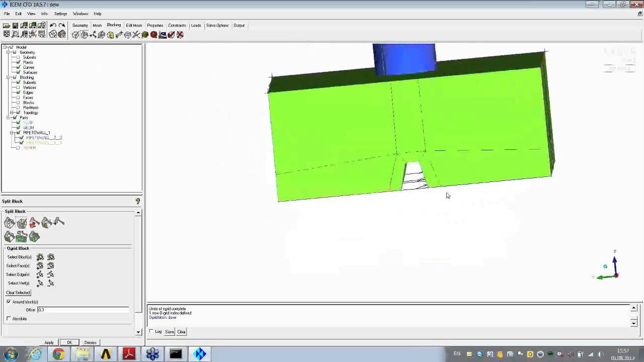
Task: Click the Undo arrow icon
Action: [x=53, y=26]
